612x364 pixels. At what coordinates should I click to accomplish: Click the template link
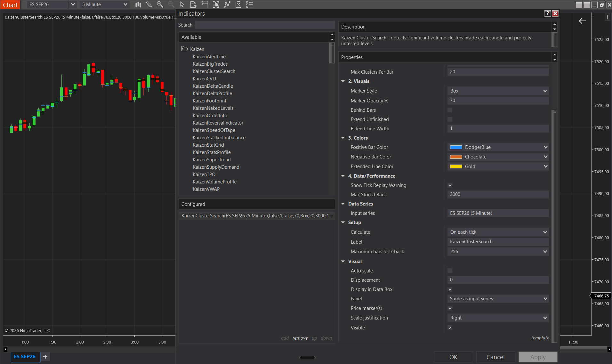coord(540,338)
